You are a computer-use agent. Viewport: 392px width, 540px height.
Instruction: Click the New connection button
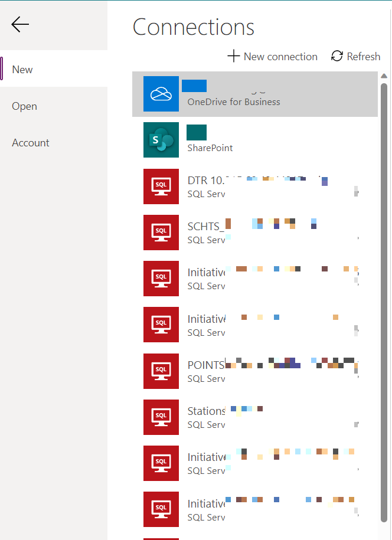[272, 56]
